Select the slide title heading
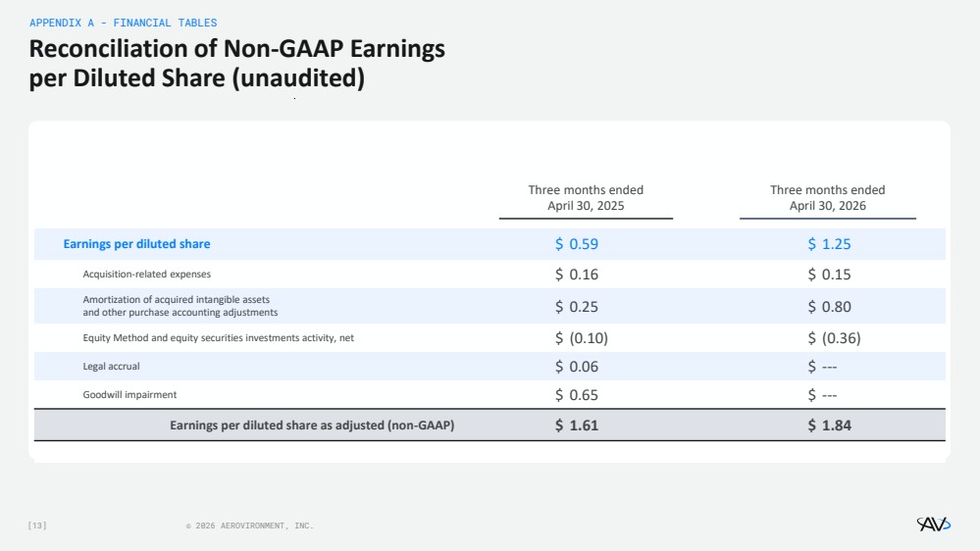 tap(236, 63)
